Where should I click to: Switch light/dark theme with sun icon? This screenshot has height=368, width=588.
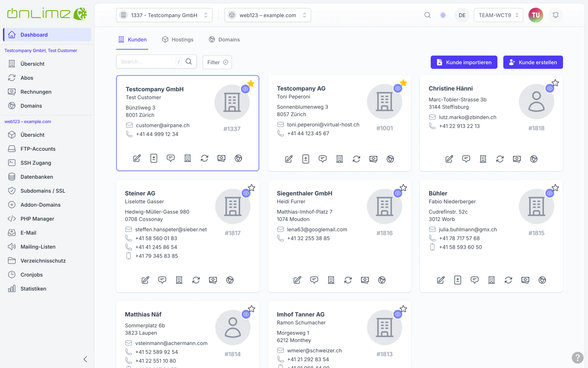tap(443, 15)
